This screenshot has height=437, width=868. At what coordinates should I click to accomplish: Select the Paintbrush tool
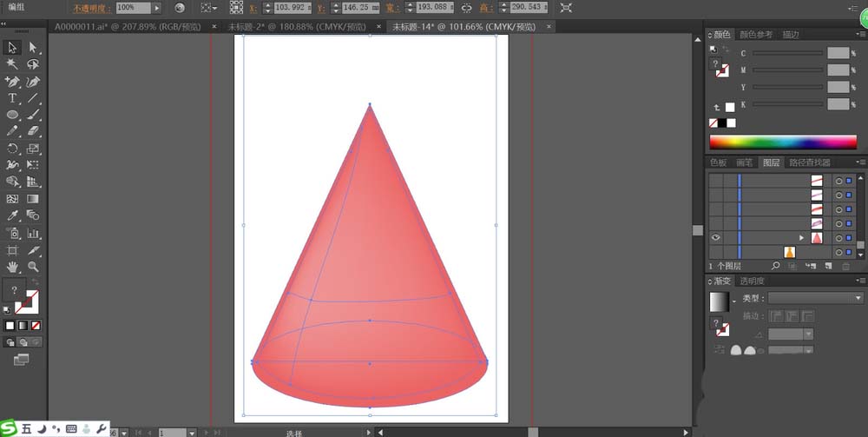pyautogui.click(x=33, y=115)
